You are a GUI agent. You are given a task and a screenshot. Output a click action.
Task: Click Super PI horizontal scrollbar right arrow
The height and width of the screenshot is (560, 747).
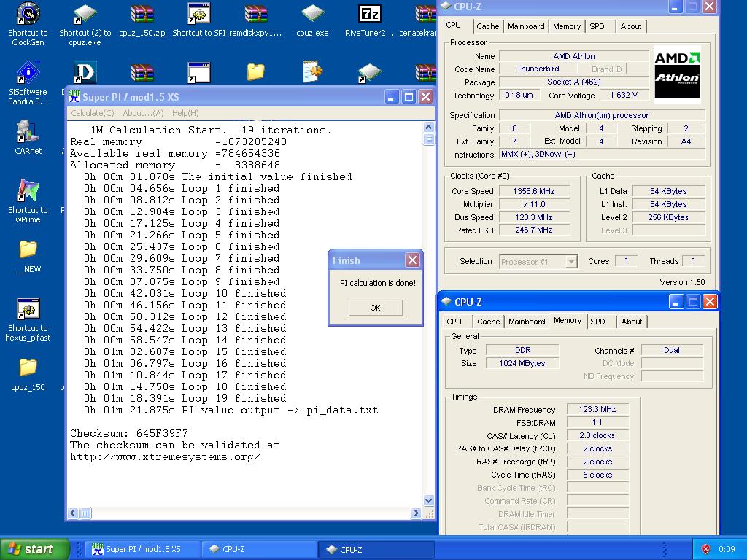[x=415, y=513]
